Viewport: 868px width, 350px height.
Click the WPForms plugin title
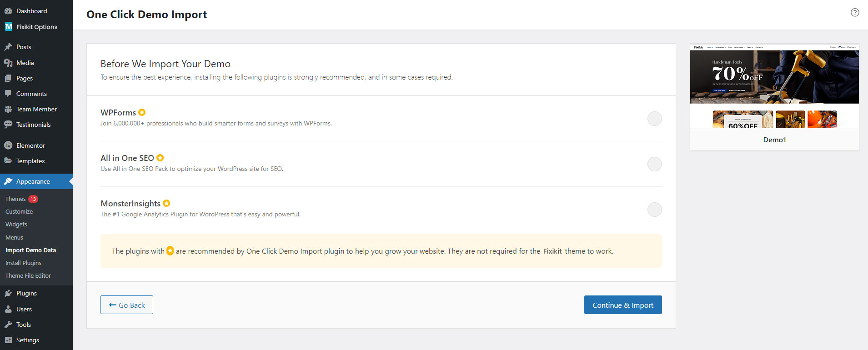click(x=118, y=112)
